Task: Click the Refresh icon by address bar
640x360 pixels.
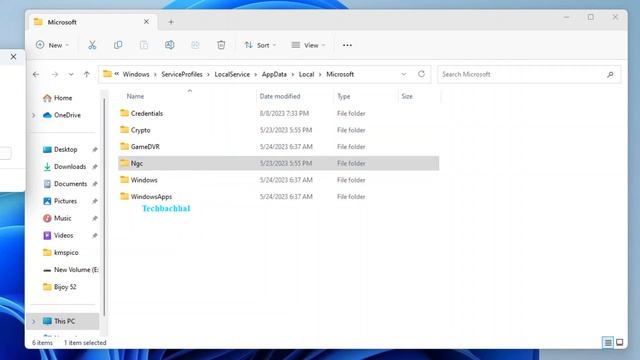Action: [x=421, y=74]
